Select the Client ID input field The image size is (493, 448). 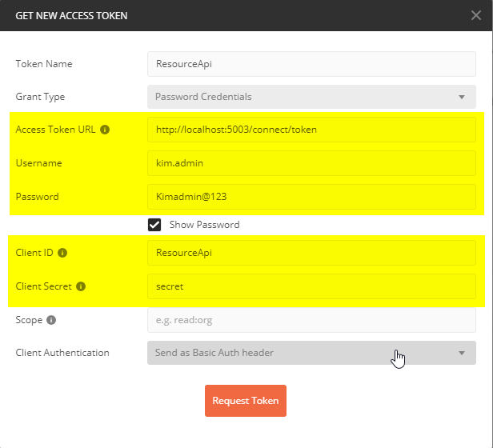(311, 253)
